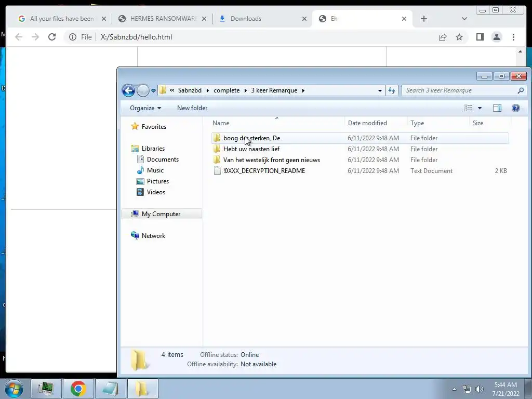Click New folder button
Image resolution: width=532 pixels, height=399 pixels.
coord(192,108)
